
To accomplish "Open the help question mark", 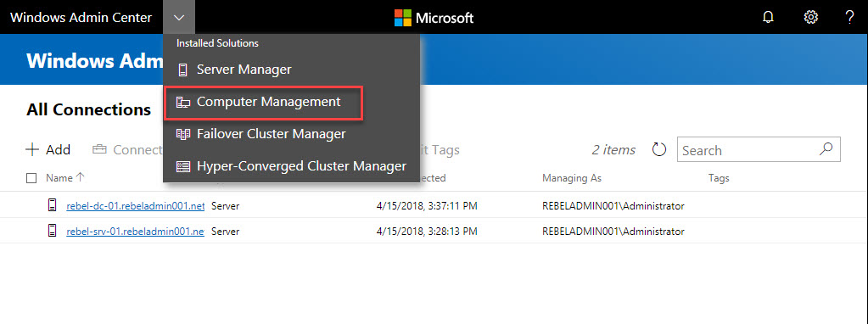I will point(850,17).
